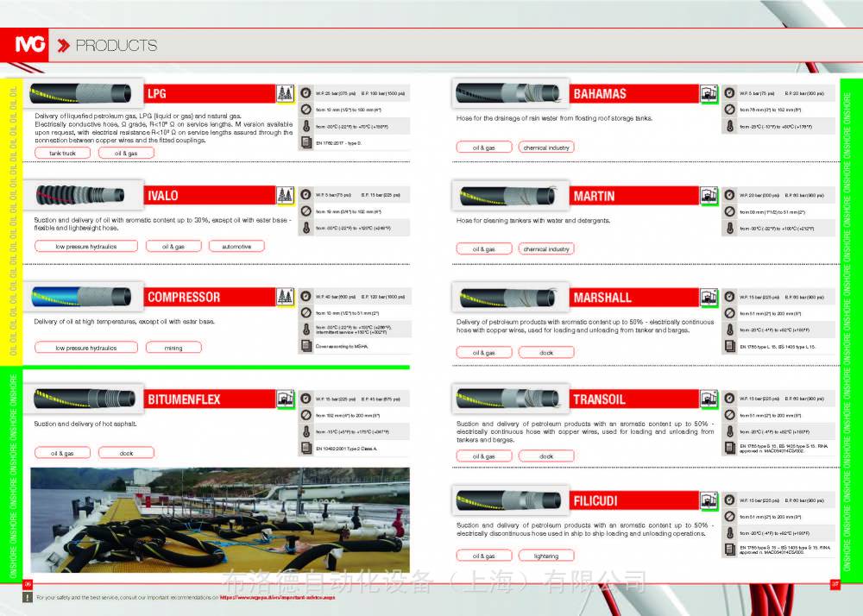
Task: Select the "tank truck" tag under LPG
Action: (62, 154)
